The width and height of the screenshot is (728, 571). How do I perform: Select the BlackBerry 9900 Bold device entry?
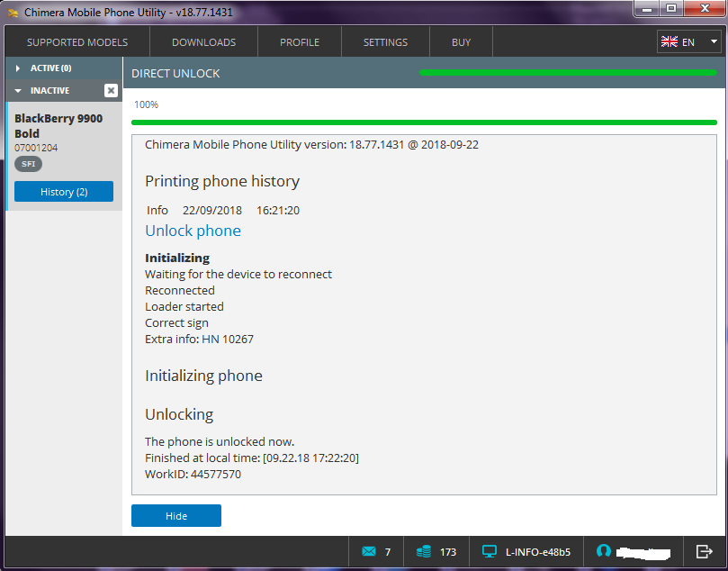65,156
